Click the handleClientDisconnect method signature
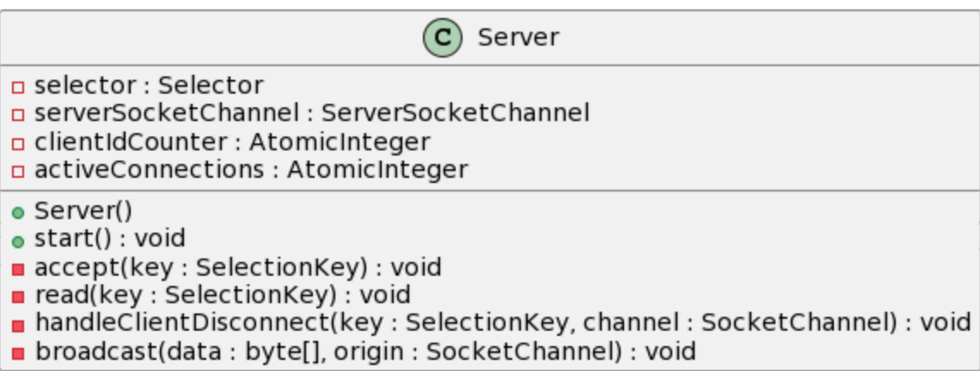This screenshot has width=980, height=371. pyautogui.click(x=502, y=324)
